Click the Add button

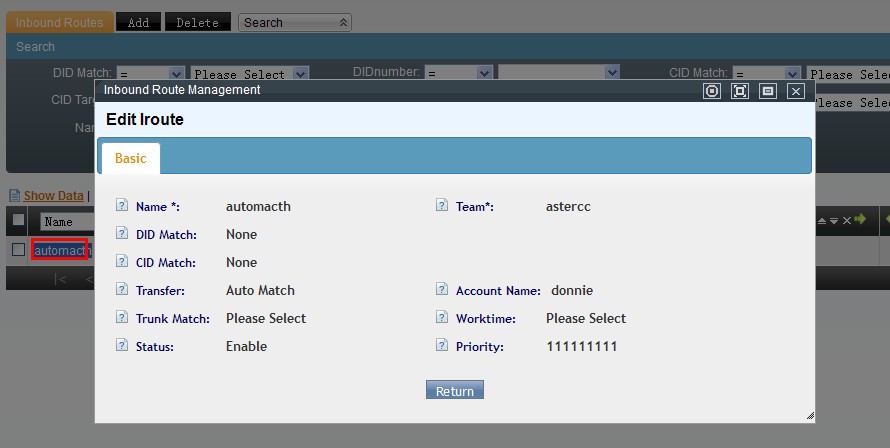tap(138, 22)
